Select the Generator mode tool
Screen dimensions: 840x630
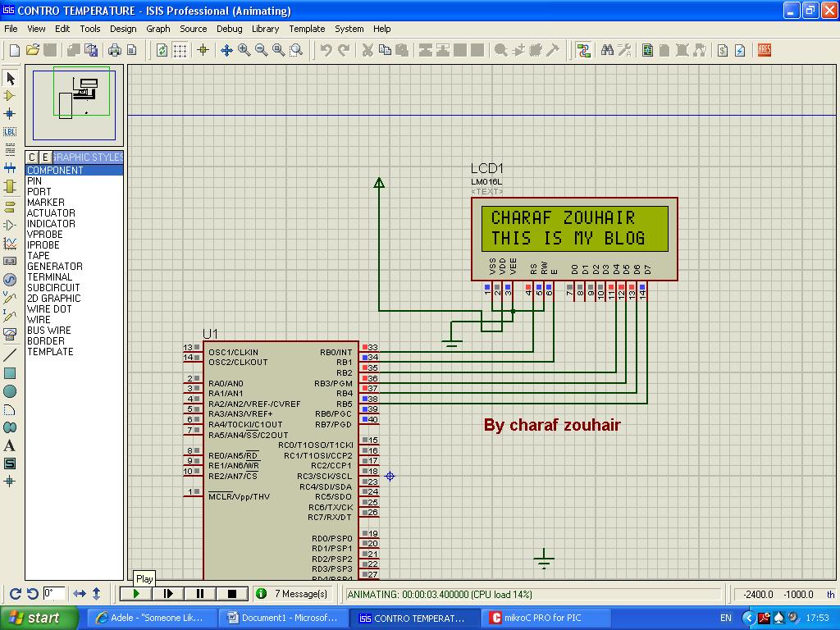9,281
